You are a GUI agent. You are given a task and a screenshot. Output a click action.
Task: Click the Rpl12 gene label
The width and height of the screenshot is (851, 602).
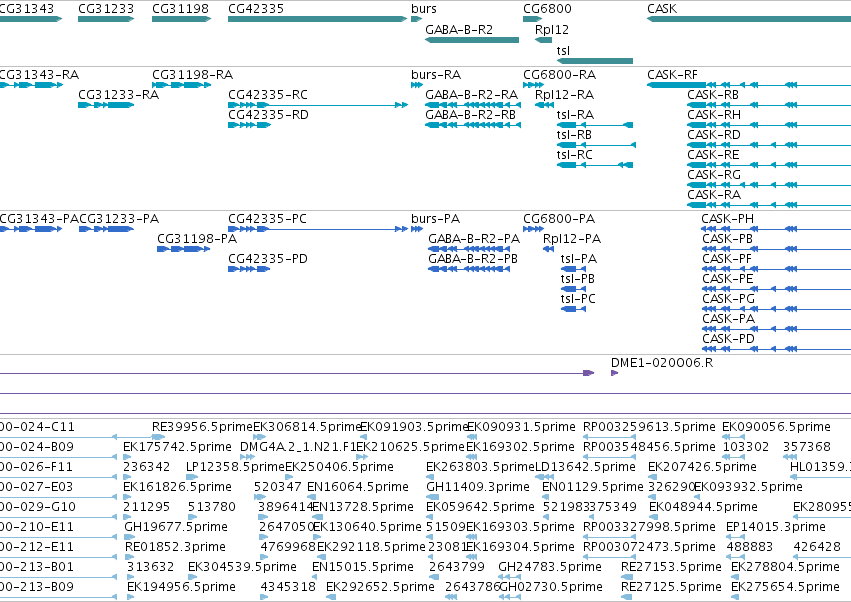tap(552, 30)
